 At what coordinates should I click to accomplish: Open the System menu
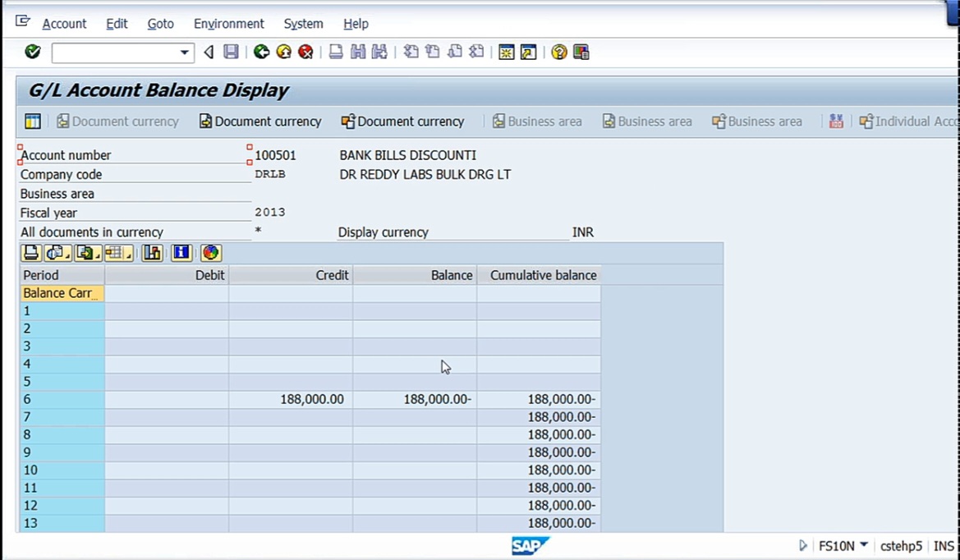click(x=303, y=24)
